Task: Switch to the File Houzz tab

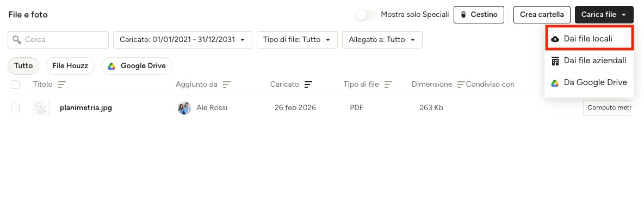Action: [x=70, y=66]
